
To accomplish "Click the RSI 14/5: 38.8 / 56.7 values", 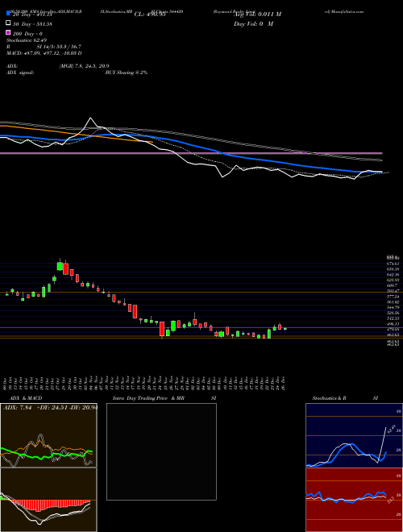I will pyautogui.click(x=60, y=47).
